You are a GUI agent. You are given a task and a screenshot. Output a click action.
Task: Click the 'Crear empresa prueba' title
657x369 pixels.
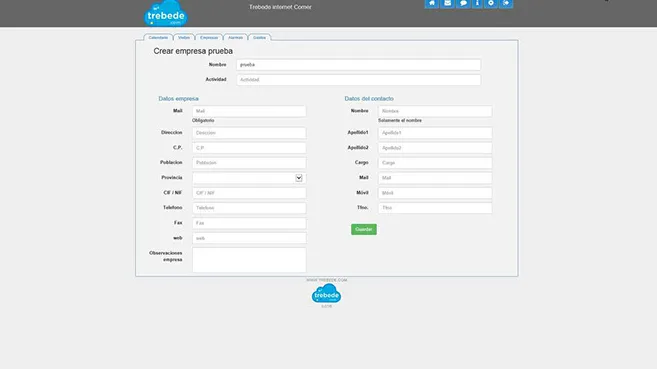[193, 51]
